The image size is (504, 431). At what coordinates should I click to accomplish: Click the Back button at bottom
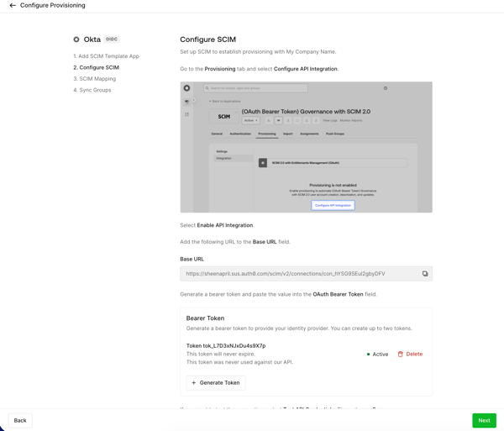[x=20, y=420]
